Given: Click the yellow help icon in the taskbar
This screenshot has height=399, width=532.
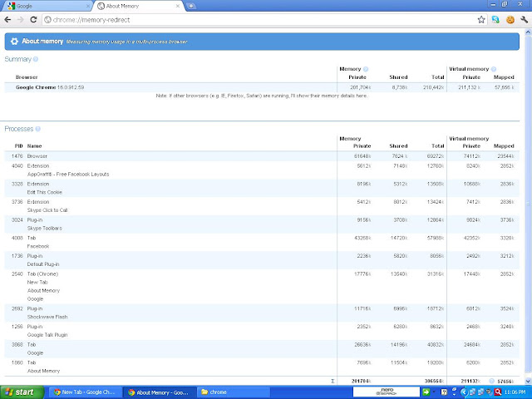Looking at the screenshot, I should [x=444, y=392].
